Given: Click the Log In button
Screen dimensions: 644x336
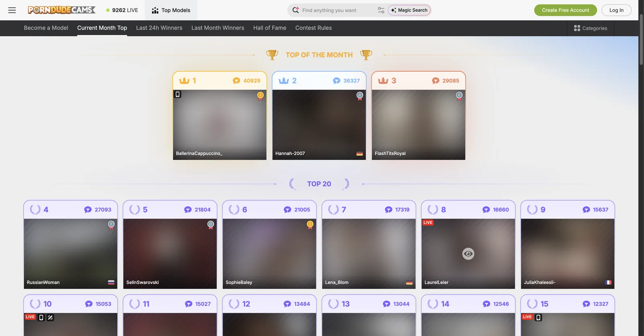Looking at the screenshot, I should pyautogui.click(x=616, y=10).
